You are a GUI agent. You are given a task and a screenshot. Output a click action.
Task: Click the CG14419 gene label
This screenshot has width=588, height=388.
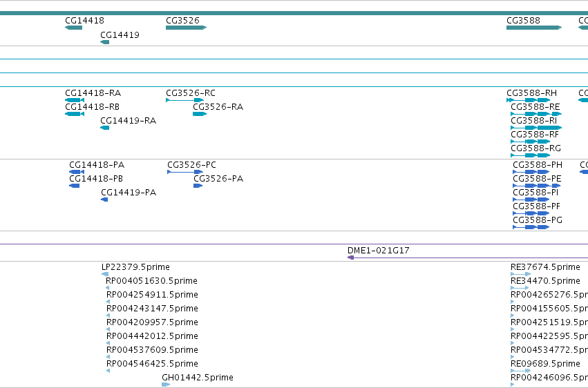click(120, 35)
